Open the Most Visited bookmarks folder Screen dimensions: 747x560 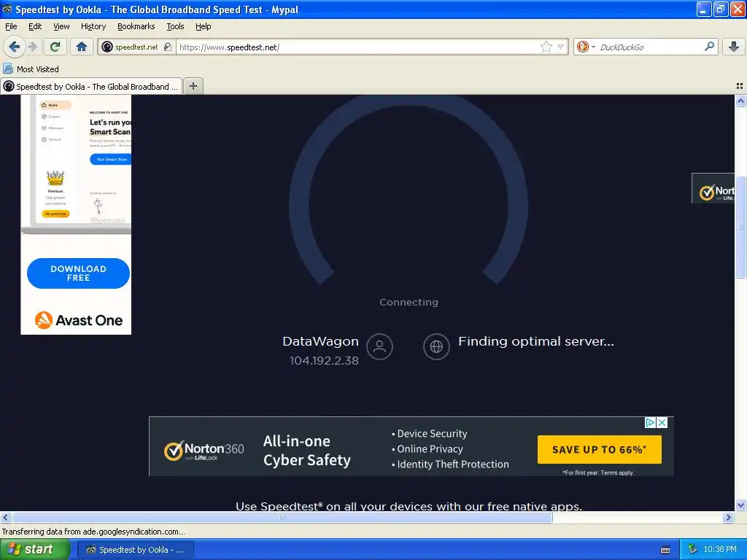(x=31, y=69)
